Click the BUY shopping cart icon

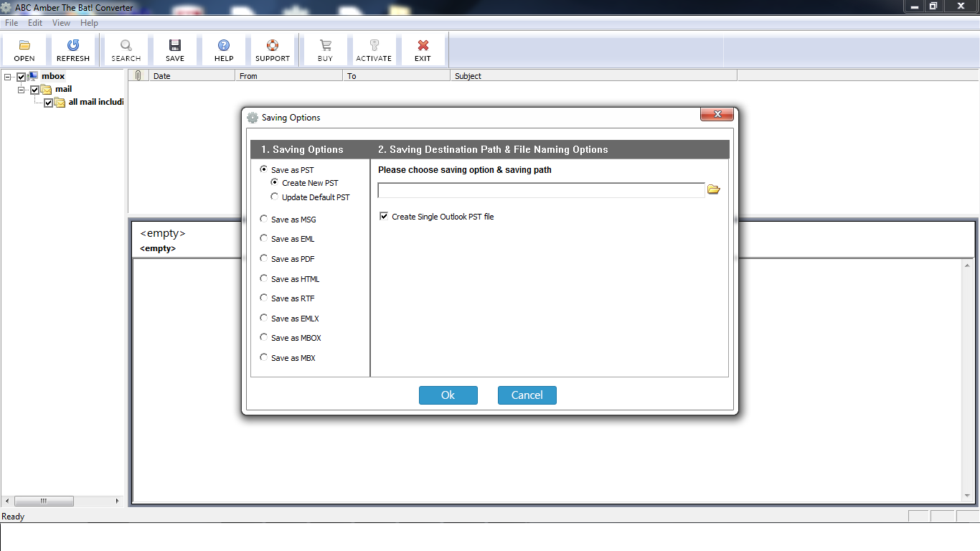pos(326,45)
